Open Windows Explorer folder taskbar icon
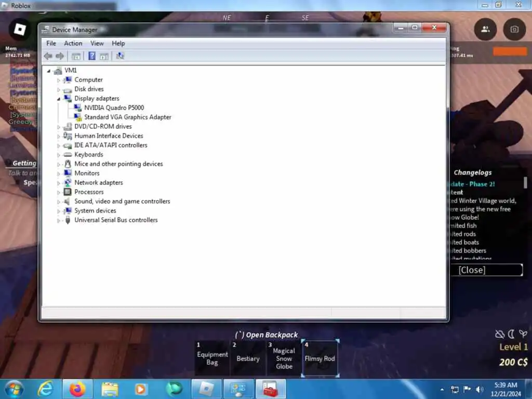Screen dimensions: 532x399 pyautogui.click(x=110, y=389)
